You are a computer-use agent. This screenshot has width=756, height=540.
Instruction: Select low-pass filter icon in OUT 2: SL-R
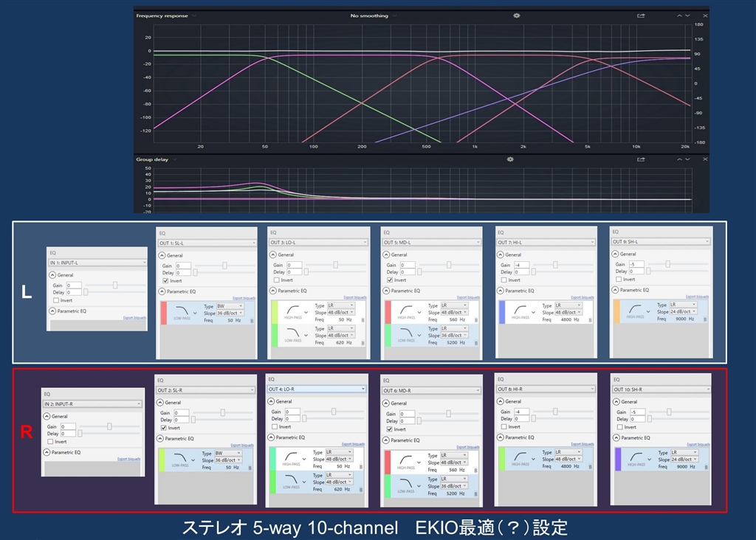[x=180, y=457]
